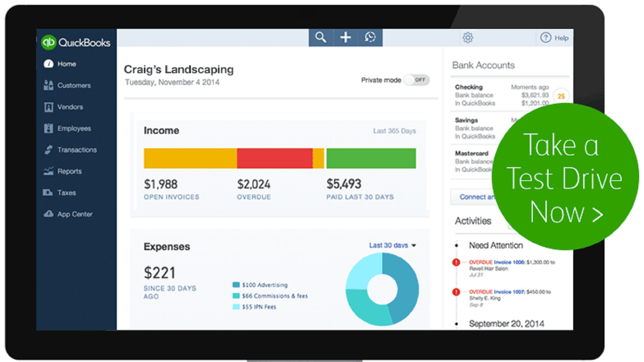Click the Transactions icon in sidebar
This screenshot has height=362, width=644.
coord(48,150)
